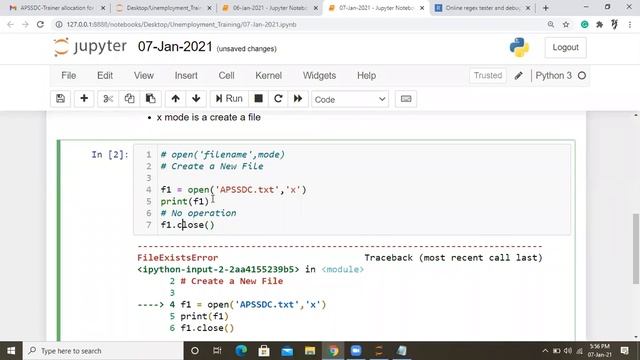This screenshot has height=360, width=640.
Task: Open the Edit menu
Action: [105, 76]
